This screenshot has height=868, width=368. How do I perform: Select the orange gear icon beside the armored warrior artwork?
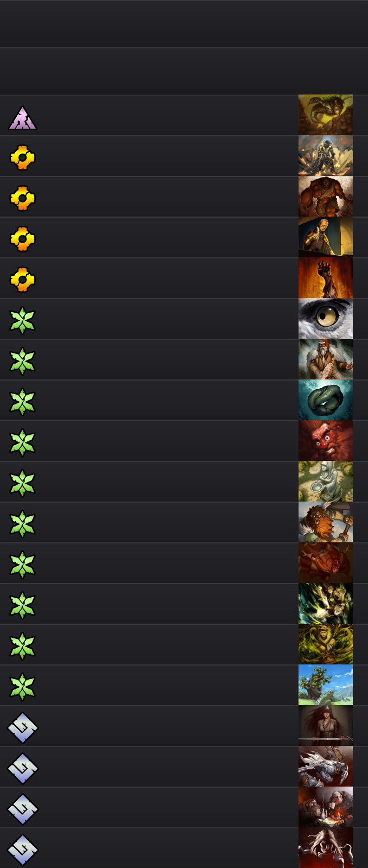click(22, 157)
